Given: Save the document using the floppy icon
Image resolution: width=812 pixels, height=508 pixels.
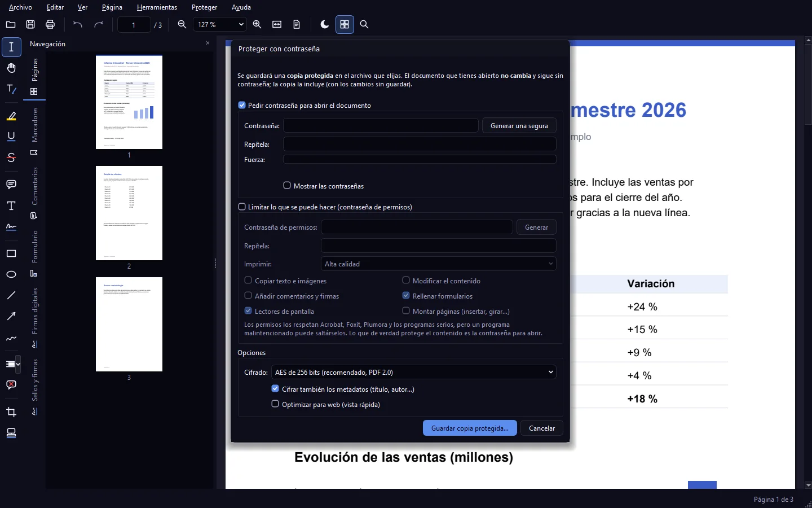Looking at the screenshot, I should click(x=30, y=24).
